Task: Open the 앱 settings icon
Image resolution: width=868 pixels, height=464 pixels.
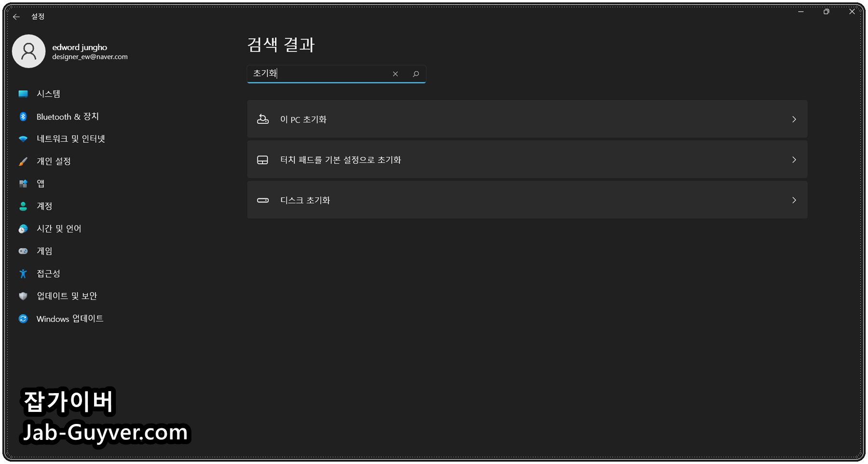Action: pos(23,183)
